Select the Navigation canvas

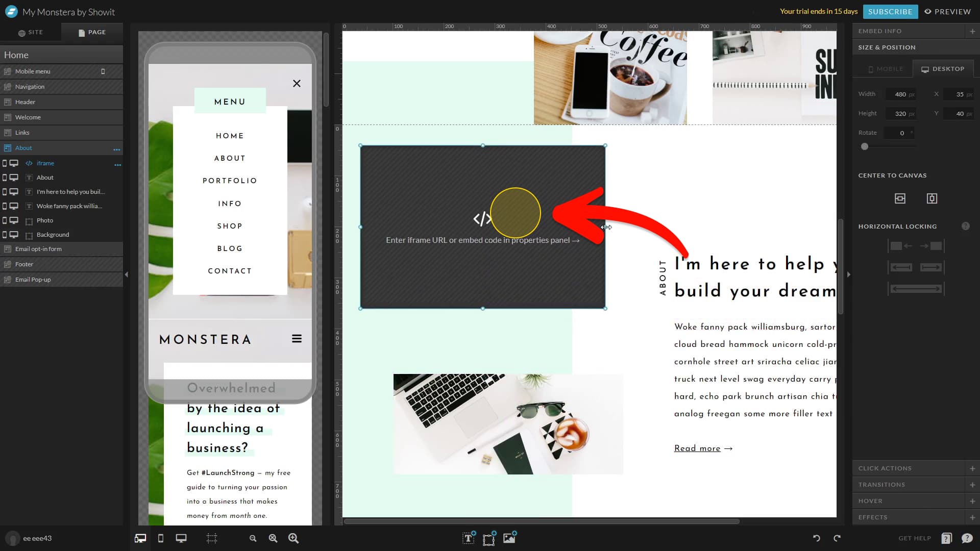tap(61, 87)
